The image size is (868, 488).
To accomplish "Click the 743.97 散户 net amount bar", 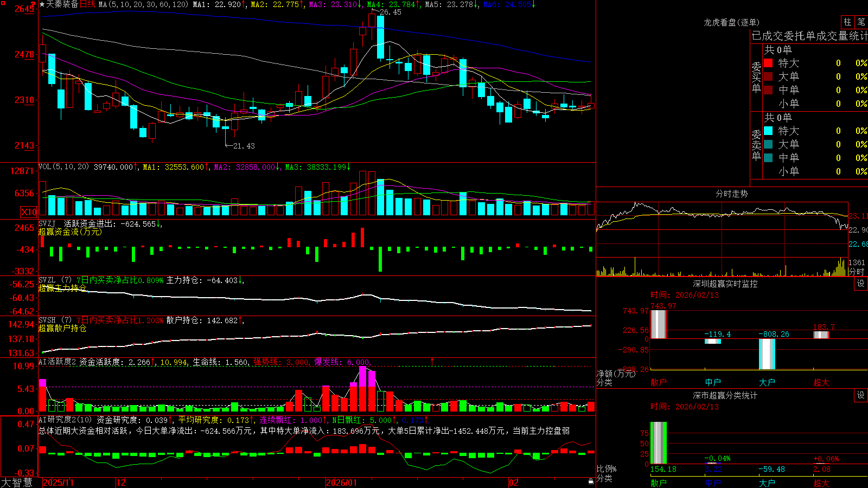I will [x=659, y=324].
